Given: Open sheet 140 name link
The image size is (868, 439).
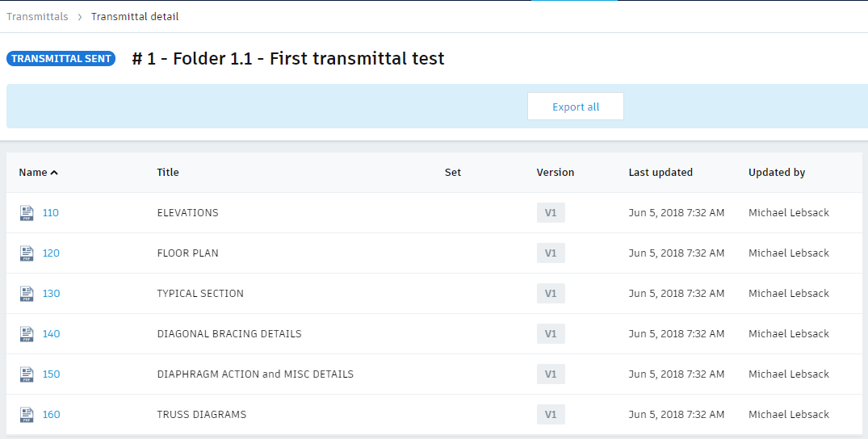Looking at the screenshot, I should 51,334.
